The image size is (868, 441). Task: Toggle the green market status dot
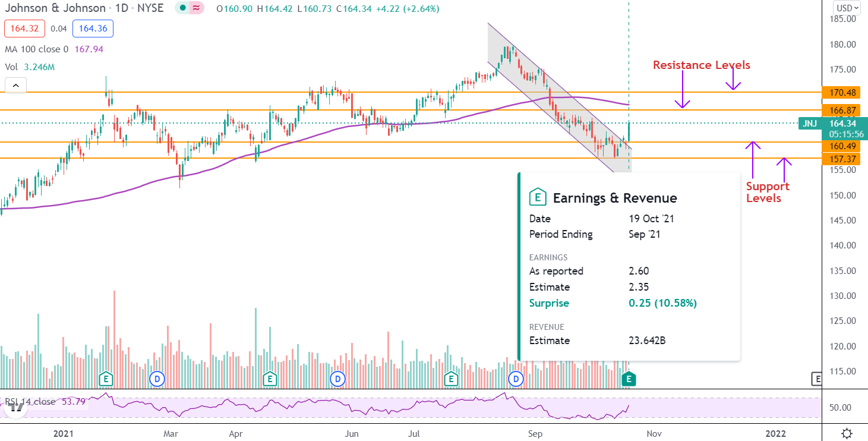[182, 9]
